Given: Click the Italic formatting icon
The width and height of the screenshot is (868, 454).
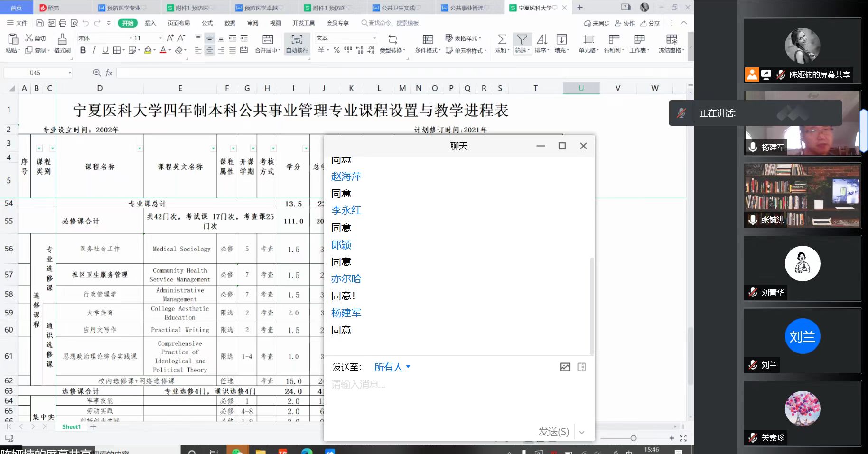Looking at the screenshot, I should (94, 50).
